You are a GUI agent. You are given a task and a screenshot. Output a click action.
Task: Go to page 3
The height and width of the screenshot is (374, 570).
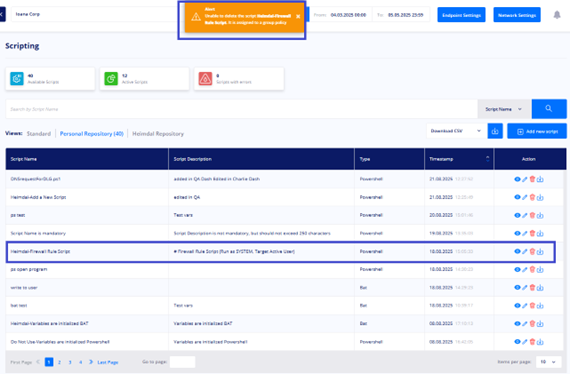[x=70, y=362]
